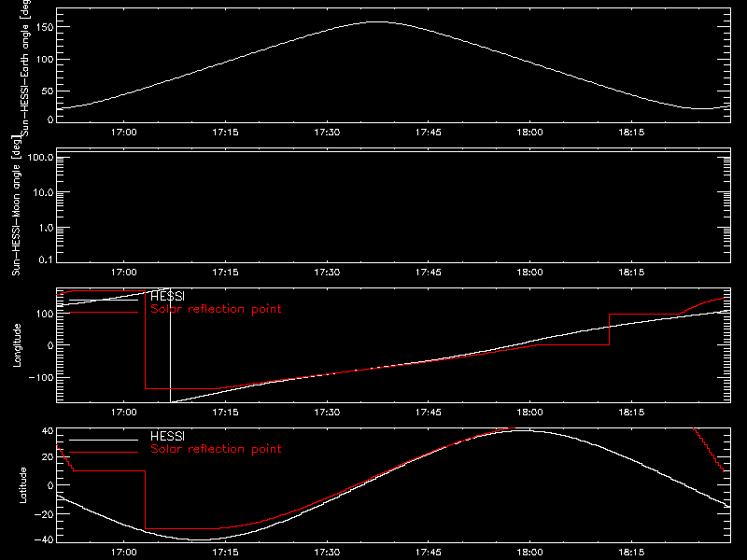The image size is (747, 560).
Task: Click 17:00 tick under Latitude plot
Action: 124,553
